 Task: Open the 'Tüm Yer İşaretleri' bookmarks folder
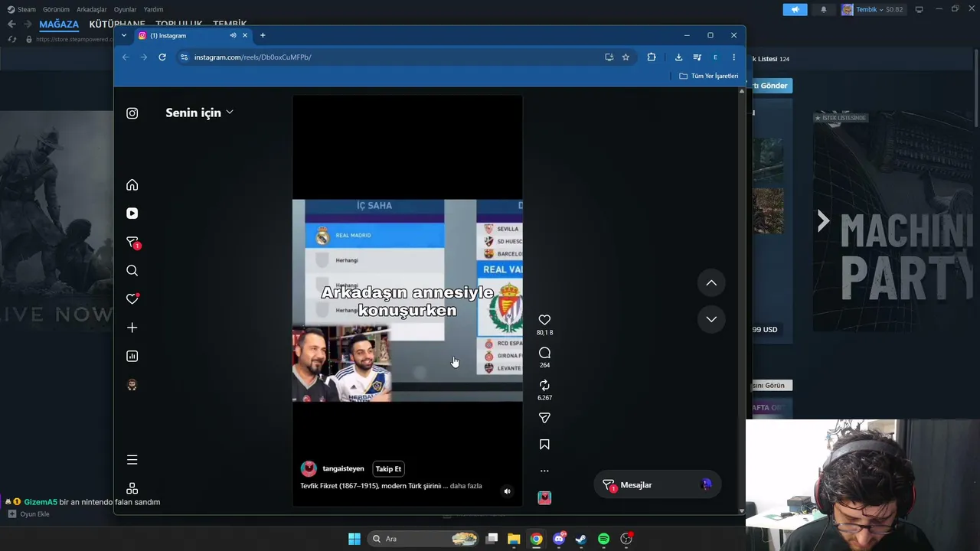coord(709,76)
